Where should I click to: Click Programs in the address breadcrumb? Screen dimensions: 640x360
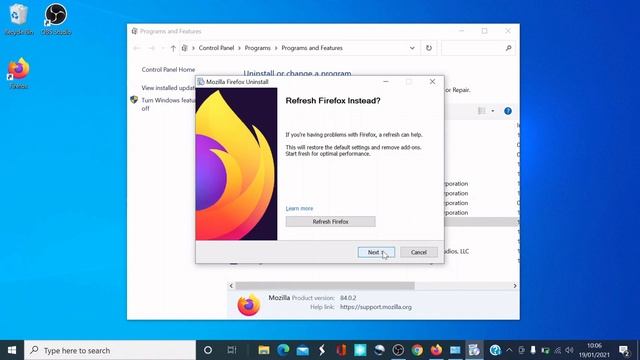pos(258,48)
